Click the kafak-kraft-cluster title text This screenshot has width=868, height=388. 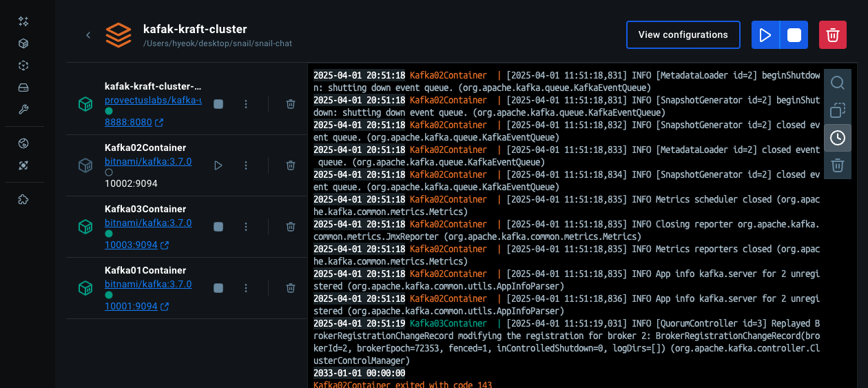tap(195, 29)
